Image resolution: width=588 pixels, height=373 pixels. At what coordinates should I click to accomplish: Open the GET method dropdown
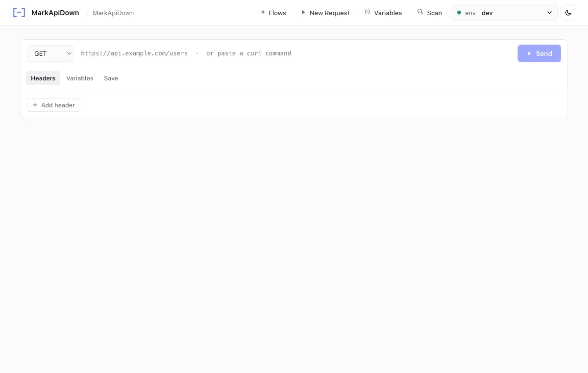(x=50, y=53)
